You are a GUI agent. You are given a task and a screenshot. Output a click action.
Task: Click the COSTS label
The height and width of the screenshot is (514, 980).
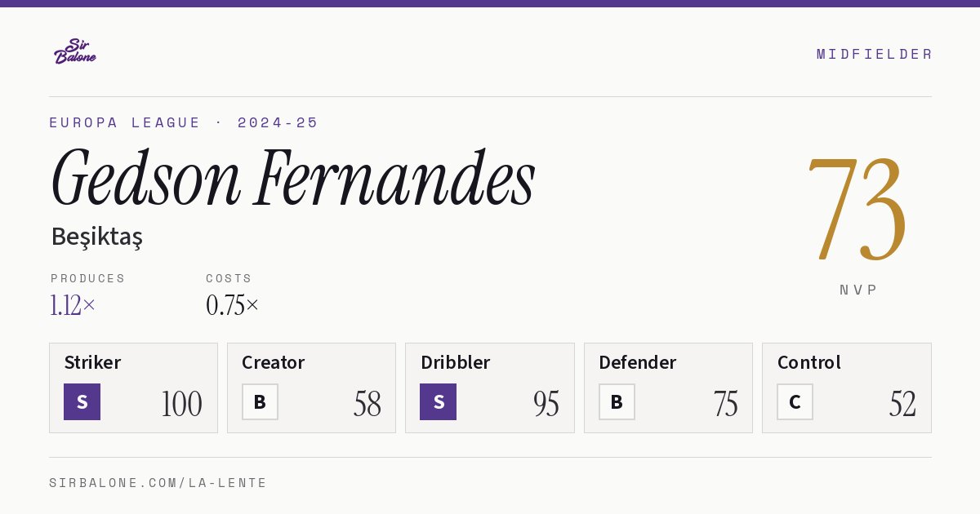pyautogui.click(x=229, y=278)
